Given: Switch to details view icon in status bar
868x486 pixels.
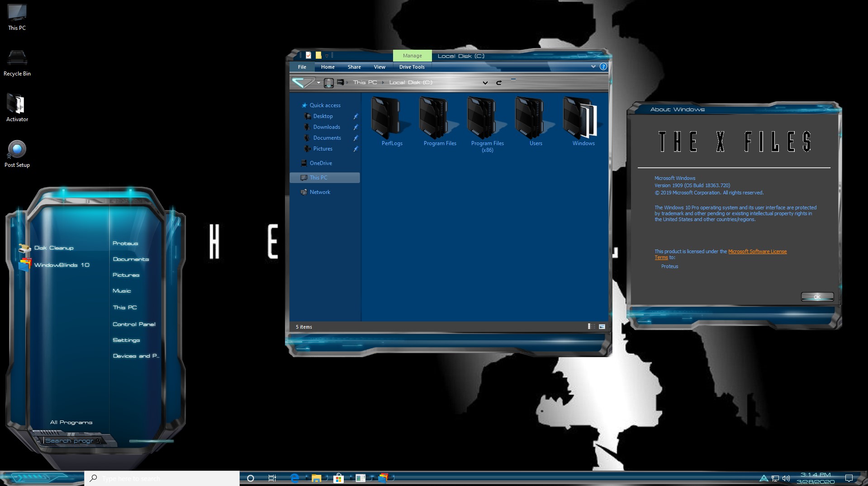Looking at the screenshot, I should click(591, 326).
